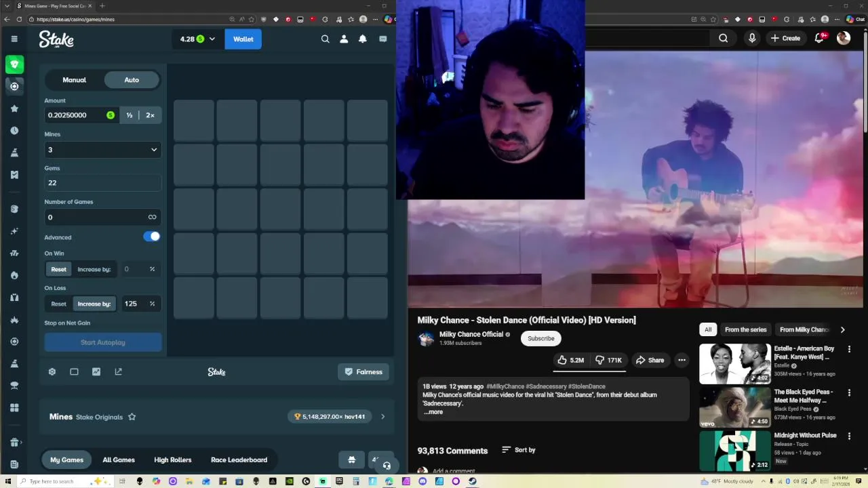Select the My Games tab
The height and width of the screenshot is (488, 868).
coord(66,460)
